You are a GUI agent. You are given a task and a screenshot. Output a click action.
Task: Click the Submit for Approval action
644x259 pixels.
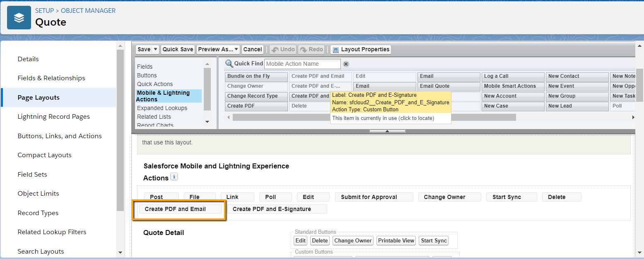(374, 197)
